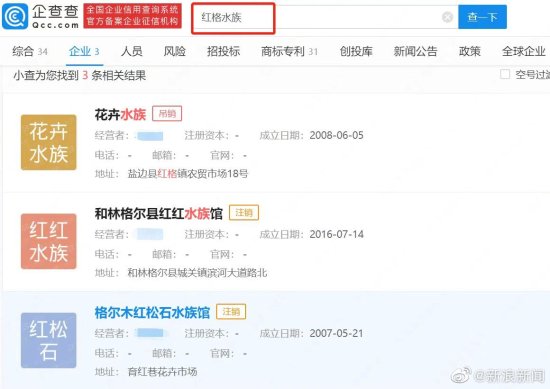Select the 企业 tab

point(84,52)
